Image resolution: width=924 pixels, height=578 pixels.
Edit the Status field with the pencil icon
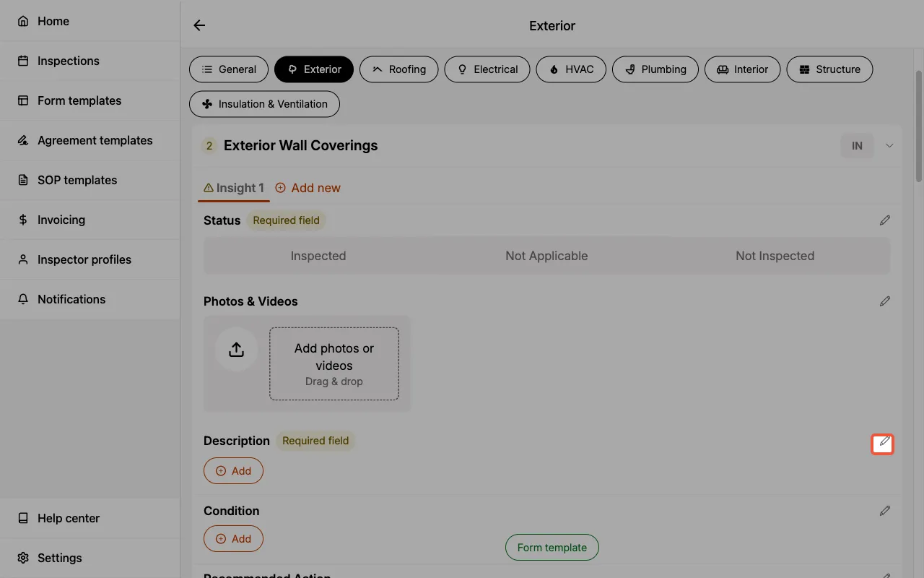coord(885,220)
